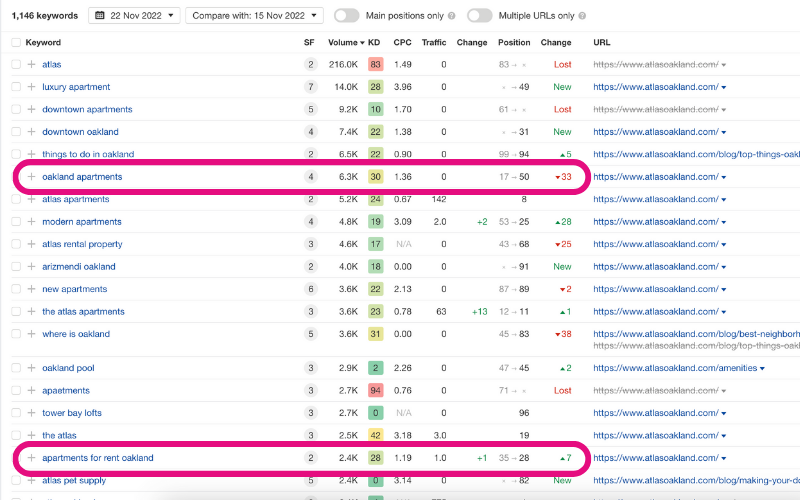Click the plus icon beside oakland pool
Viewport: 800px width, 500px height.
[x=31, y=369]
